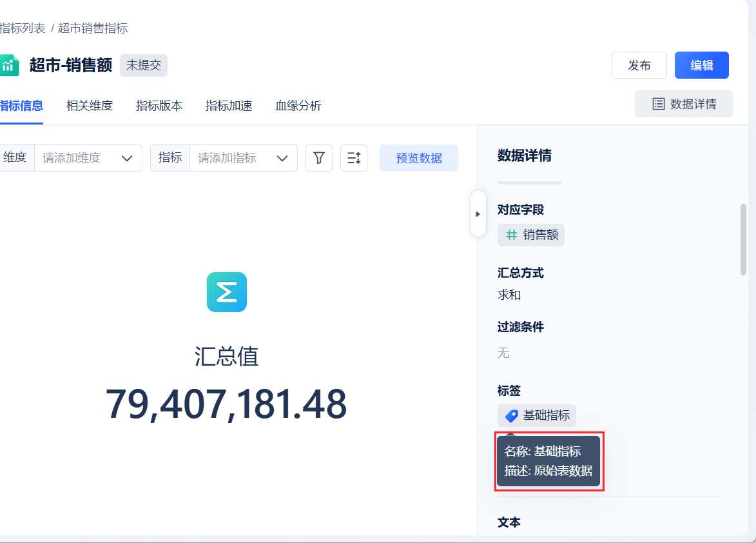
Task: Switch to the 血缘分析 tab
Action: click(x=298, y=106)
